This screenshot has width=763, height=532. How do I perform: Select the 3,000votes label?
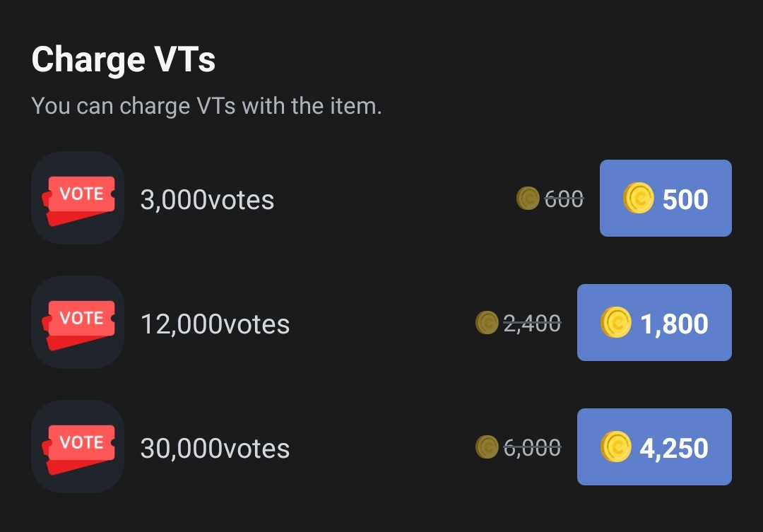point(207,200)
